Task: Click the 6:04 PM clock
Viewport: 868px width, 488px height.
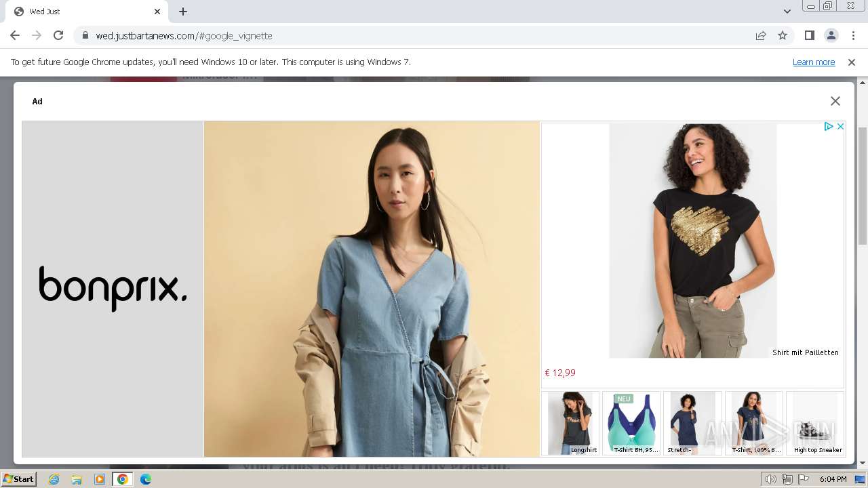Action: [x=833, y=479]
